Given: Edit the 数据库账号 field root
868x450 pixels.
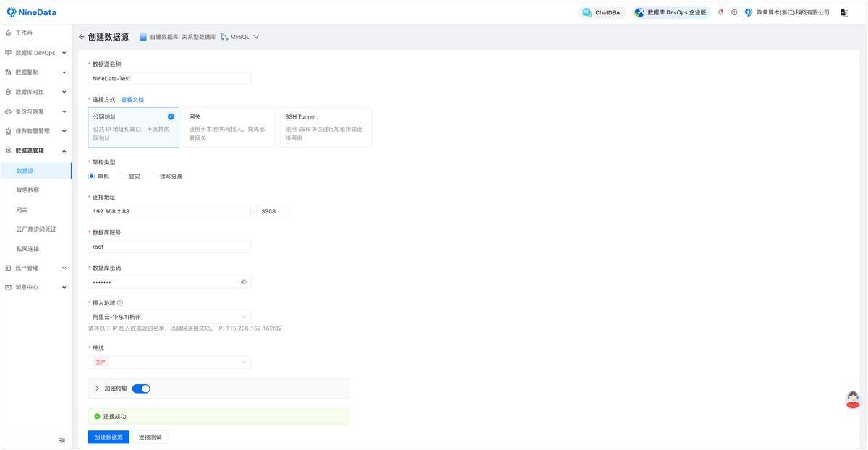Looking at the screenshot, I should [x=169, y=247].
